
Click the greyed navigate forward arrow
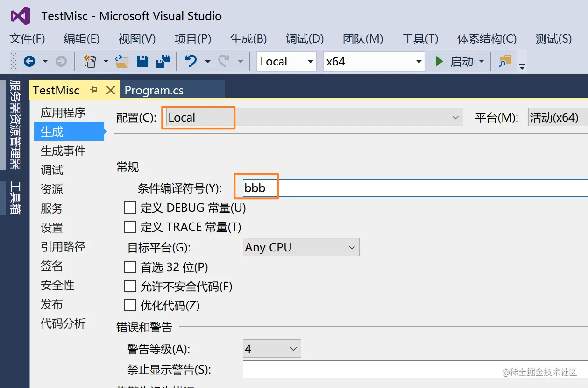point(61,61)
